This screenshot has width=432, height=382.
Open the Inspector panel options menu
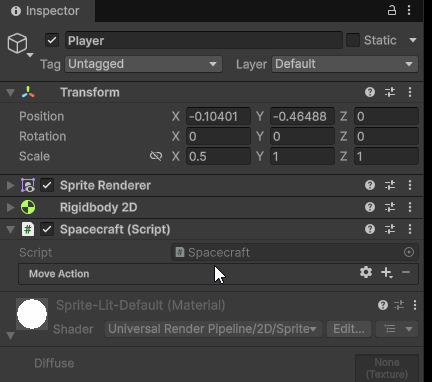click(x=409, y=10)
